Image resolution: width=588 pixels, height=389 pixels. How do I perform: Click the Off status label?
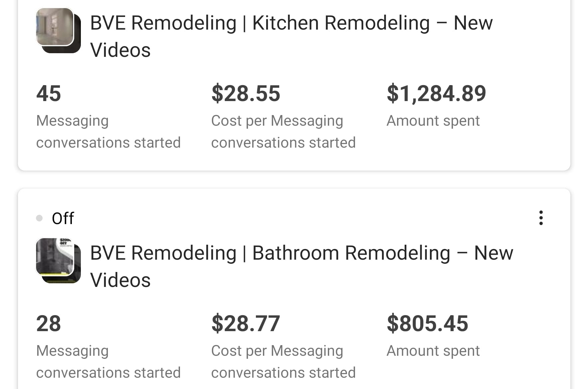pos(63,218)
